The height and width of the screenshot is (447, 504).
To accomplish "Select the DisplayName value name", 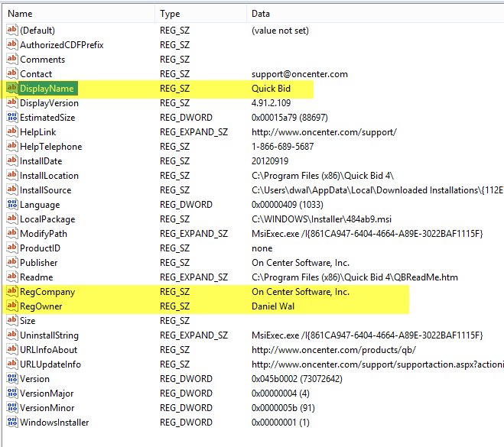I will 47,89.
